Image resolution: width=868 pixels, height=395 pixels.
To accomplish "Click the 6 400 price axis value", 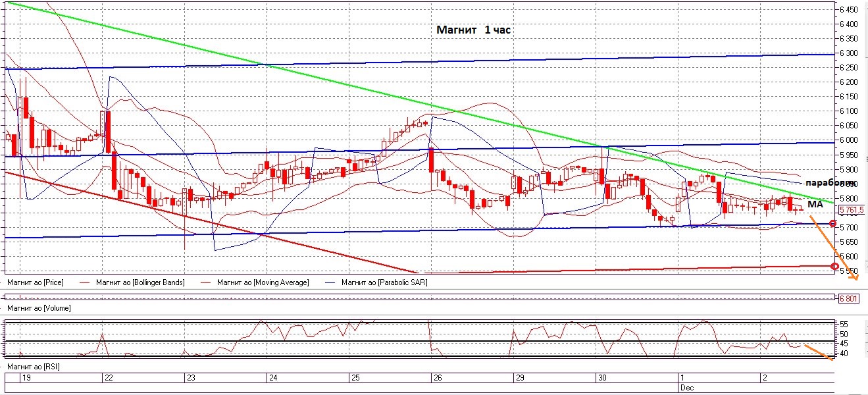I will [x=849, y=24].
